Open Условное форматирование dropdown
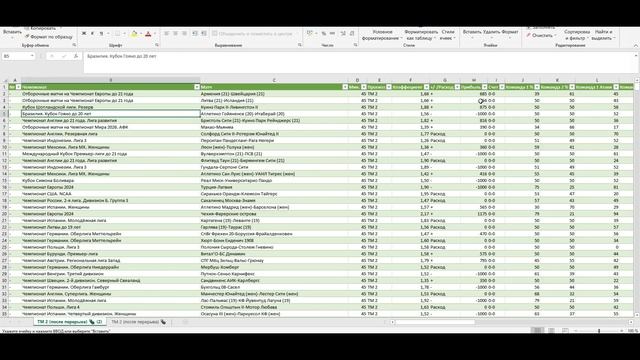The height and width of the screenshot is (360, 640). coord(382,35)
